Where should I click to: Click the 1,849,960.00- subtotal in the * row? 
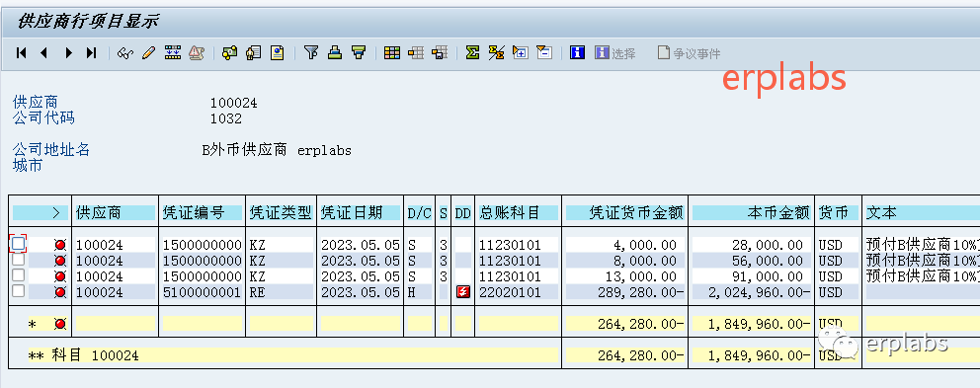[761, 324]
